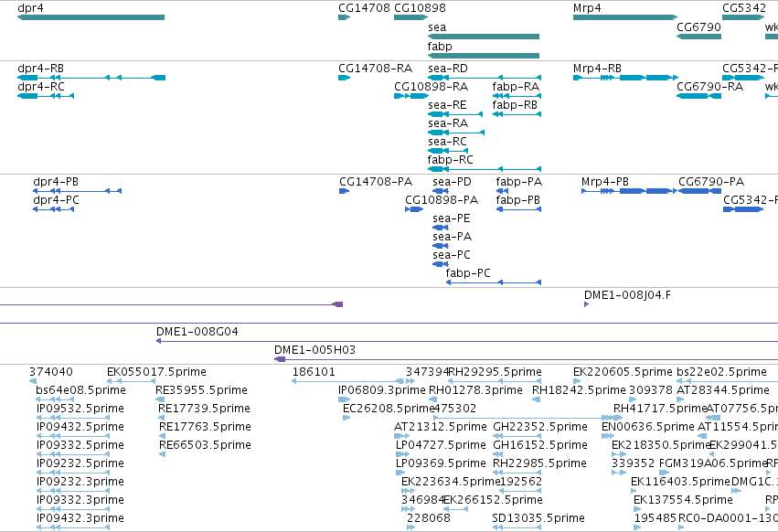Select the sea-PE protein feature

[x=441, y=228]
